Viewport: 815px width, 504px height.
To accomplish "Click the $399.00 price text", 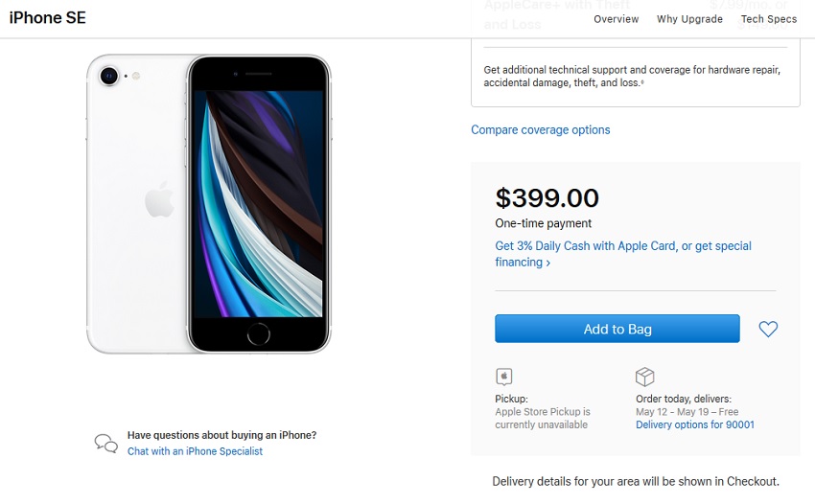I will click(x=547, y=198).
